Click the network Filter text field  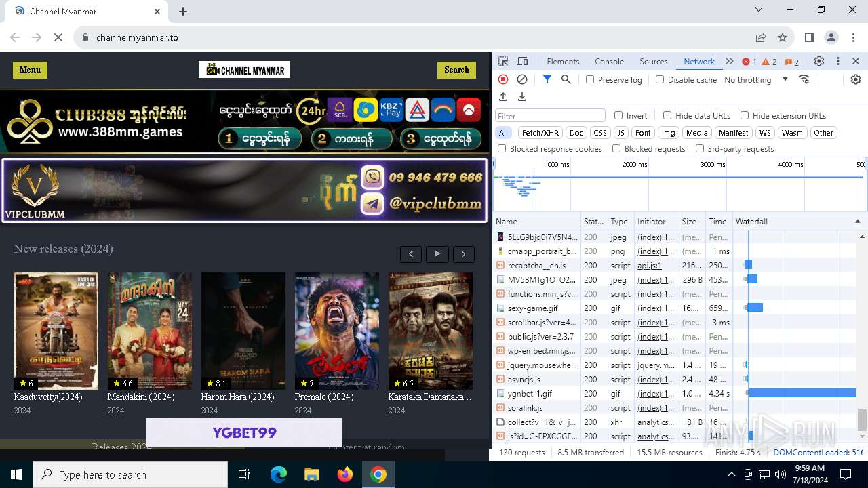(550, 116)
